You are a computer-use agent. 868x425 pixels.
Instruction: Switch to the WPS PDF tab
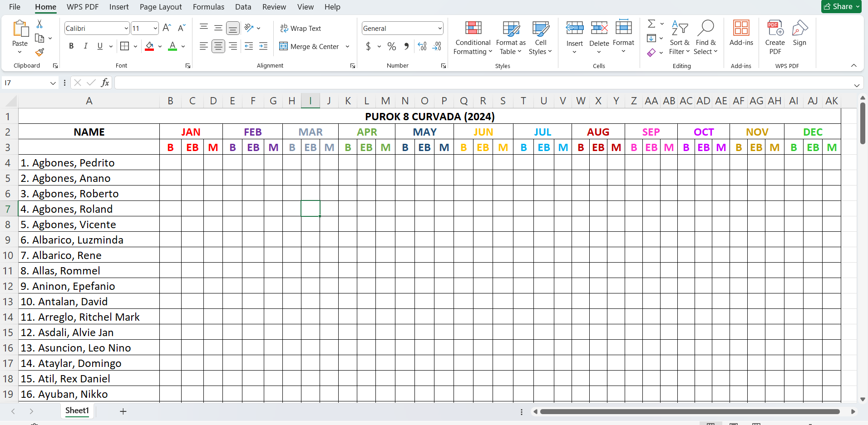click(x=83, y=7)
